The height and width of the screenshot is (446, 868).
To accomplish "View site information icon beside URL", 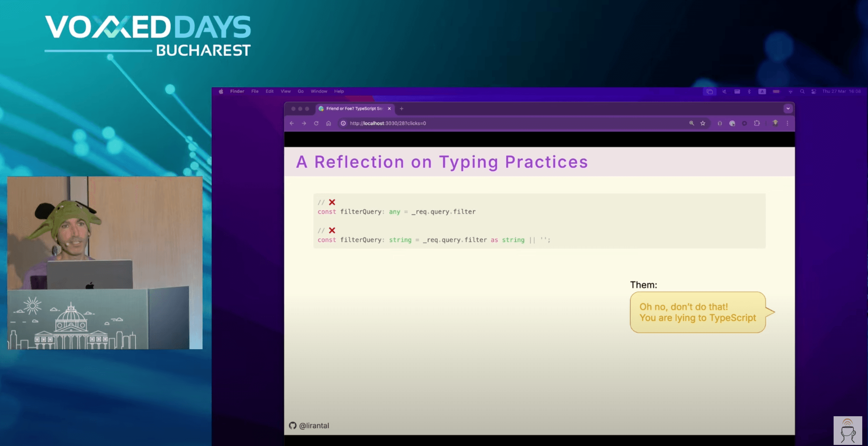I will (x=343, y=123).
